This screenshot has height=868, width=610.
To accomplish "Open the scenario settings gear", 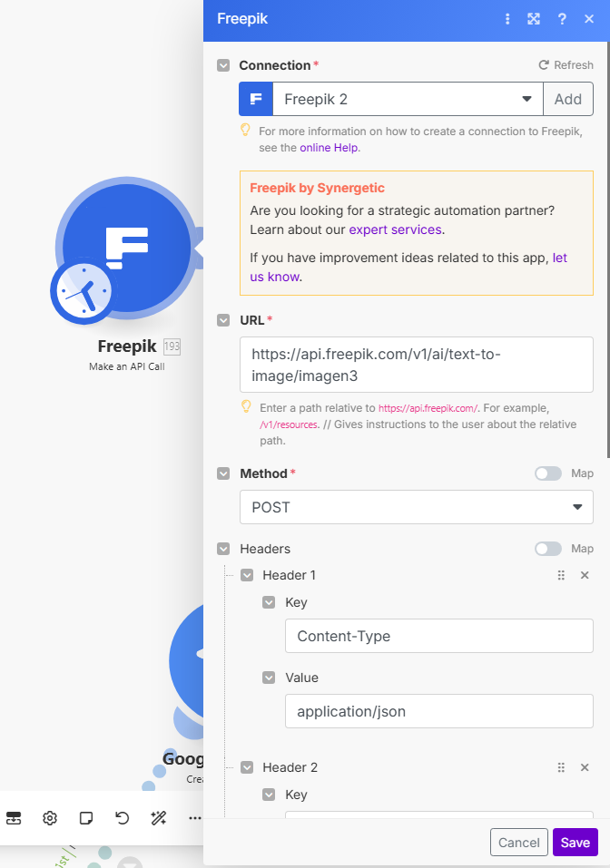I will [x=50, y=817].
